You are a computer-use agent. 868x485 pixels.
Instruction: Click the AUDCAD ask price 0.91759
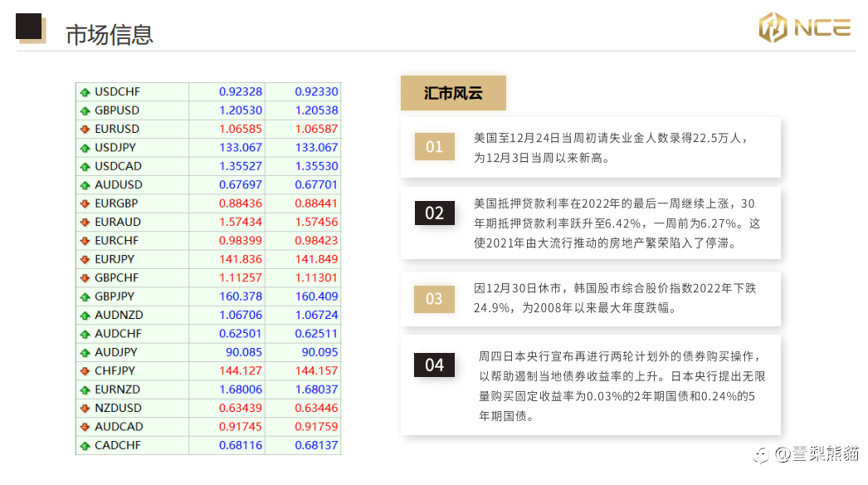316,427
